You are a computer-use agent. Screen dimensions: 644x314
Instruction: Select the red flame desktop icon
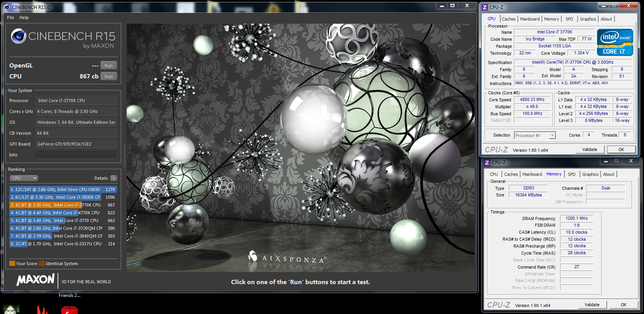point(42,309)
